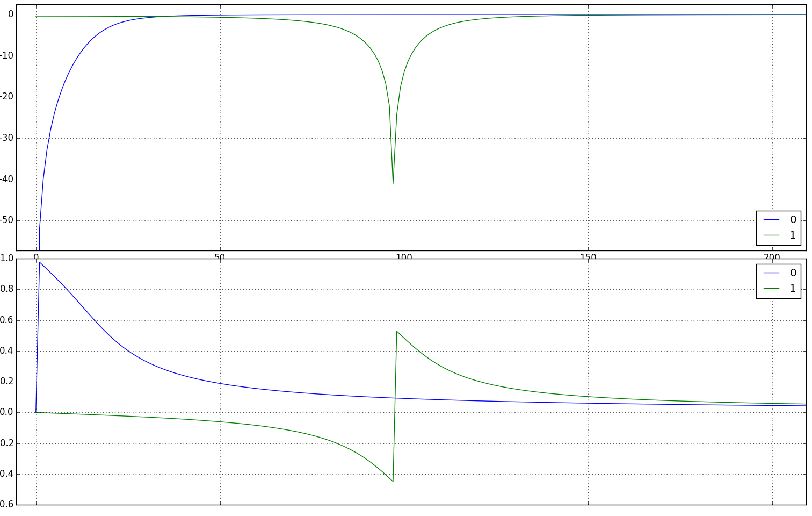Viewport: 812px width, 516px height.
Task: Click the x-axis tick label 50 of top plot
Action: click(220, 256)
